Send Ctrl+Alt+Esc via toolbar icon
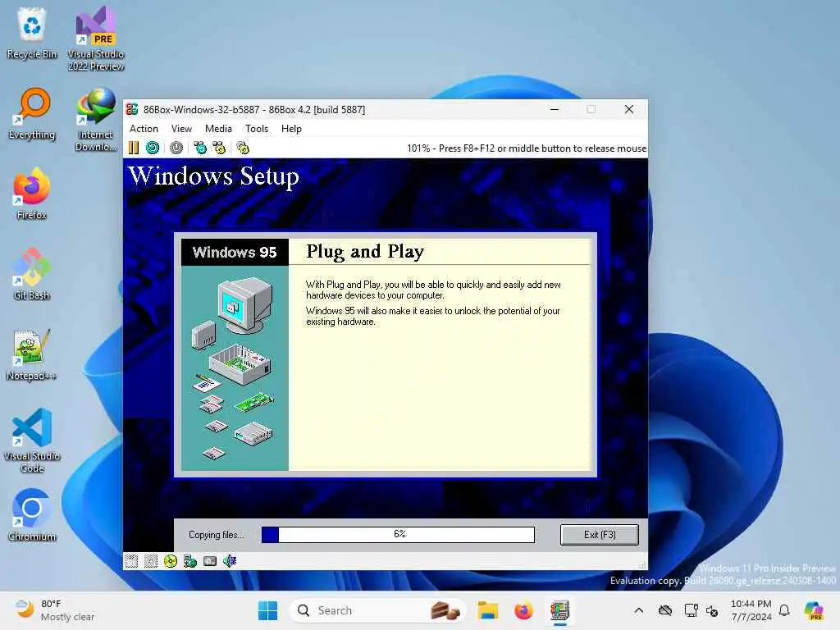Image resolution: width=840 pixels, height=630 pixels. coord(219,148)
